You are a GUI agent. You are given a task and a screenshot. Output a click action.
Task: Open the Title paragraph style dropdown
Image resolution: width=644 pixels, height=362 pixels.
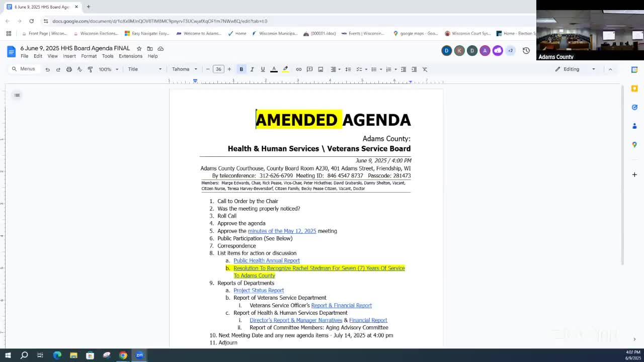144,69
